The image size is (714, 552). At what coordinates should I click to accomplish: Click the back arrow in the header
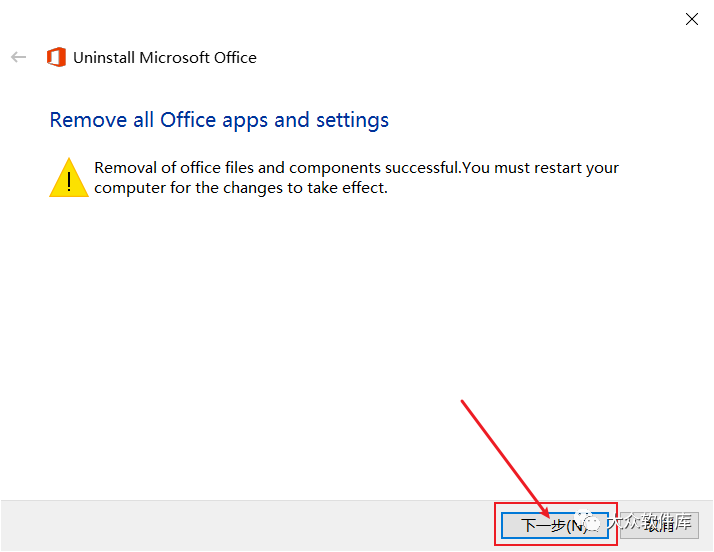point(19,57)
